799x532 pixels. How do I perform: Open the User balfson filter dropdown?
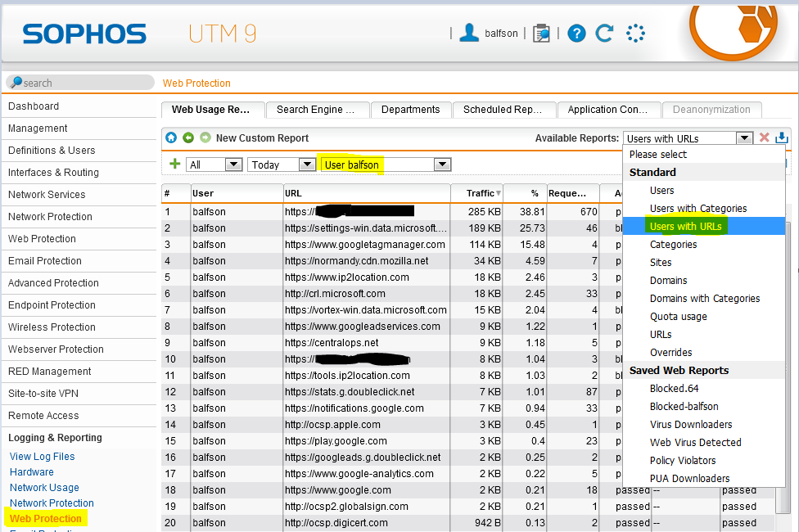386,165
